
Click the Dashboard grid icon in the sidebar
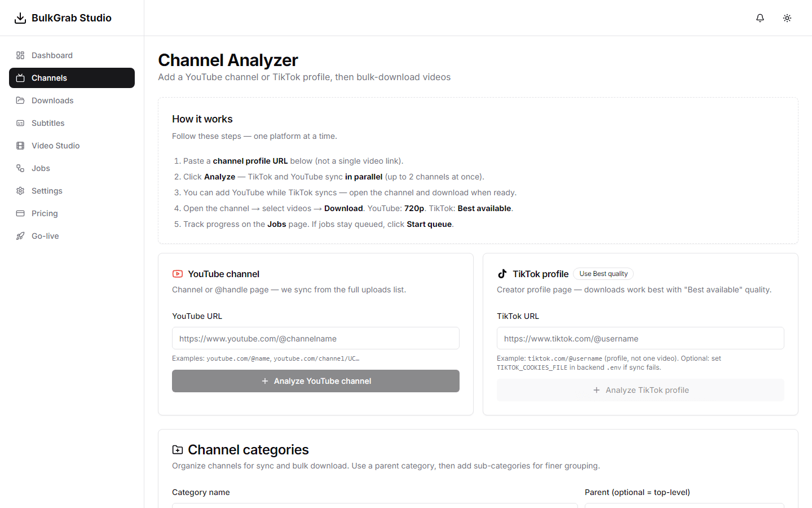[x=20, y=55]
